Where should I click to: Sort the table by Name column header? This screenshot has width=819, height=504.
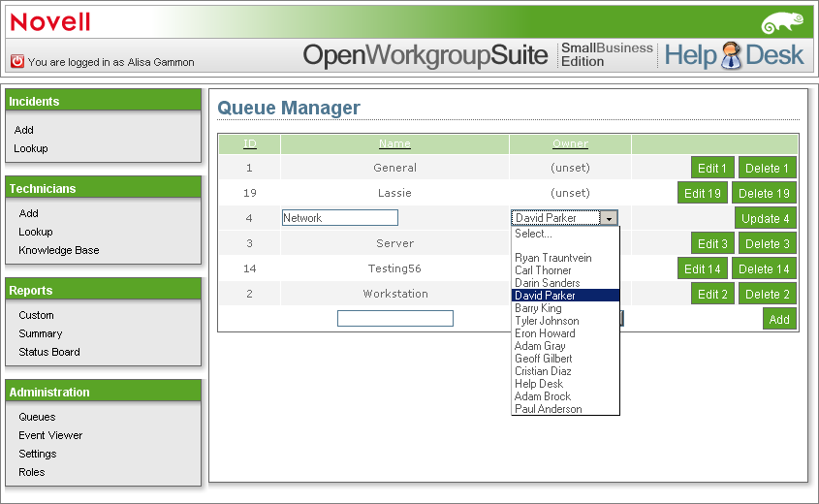[394, 144]
